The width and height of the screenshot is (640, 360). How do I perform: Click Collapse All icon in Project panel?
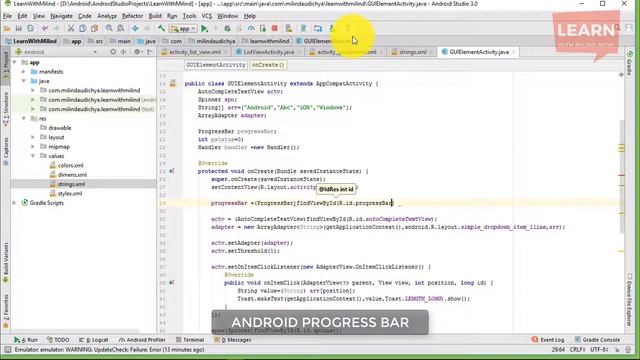(x=123, y=52)
